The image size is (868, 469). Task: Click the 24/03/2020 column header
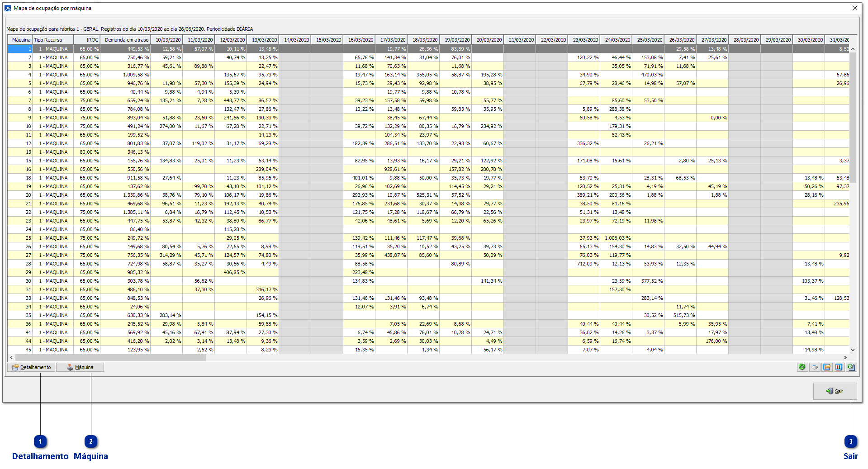[616, 40]
